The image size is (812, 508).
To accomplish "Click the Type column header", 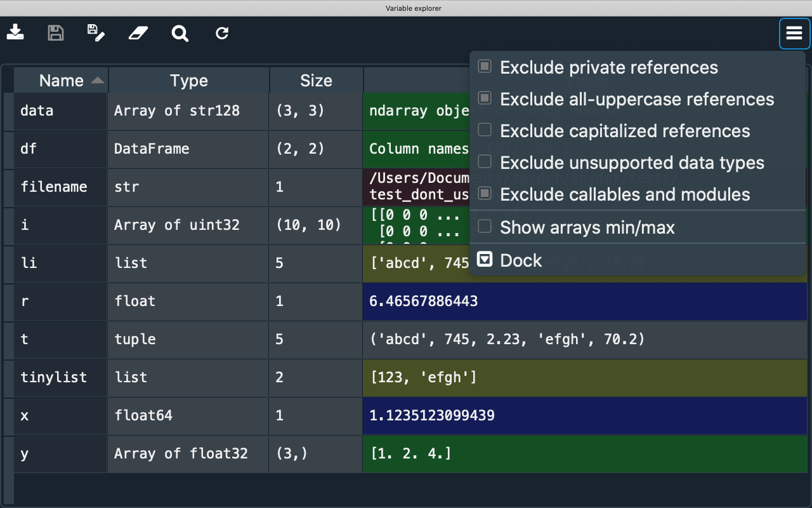I will [188, 81].
